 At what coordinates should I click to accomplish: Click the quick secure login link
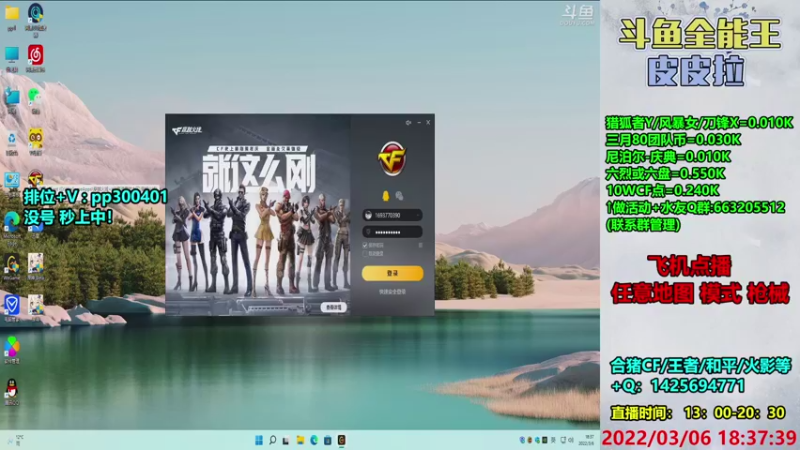(392, 292)
